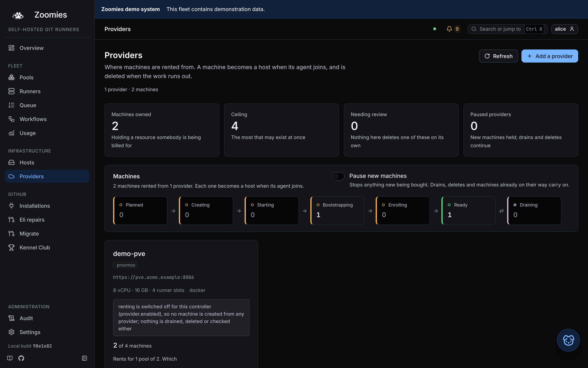Navigate to Migrate page
The height and width of the screenshot is (368, 588).
click(x=47, y=233)
